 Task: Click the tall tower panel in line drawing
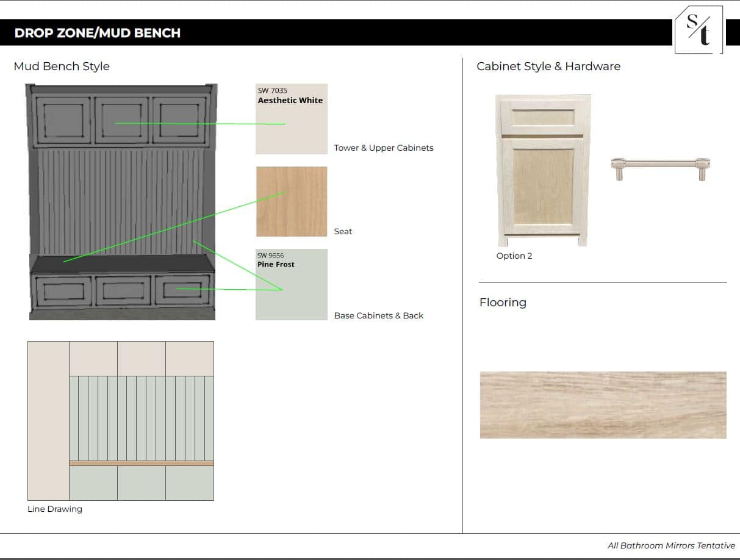click(48, 420)
